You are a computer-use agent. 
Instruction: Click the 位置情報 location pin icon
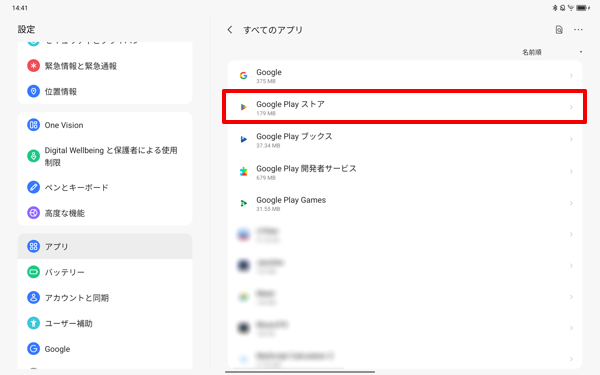(33, 91)
